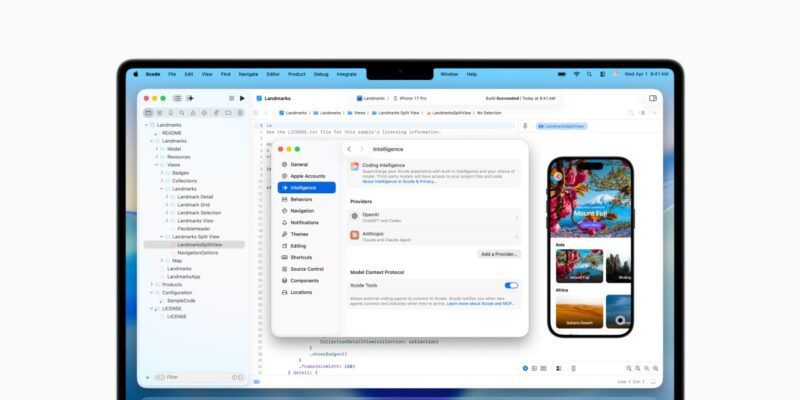
Task: Open Learn more about Xcode and MCP link
Action: point(481,304)
